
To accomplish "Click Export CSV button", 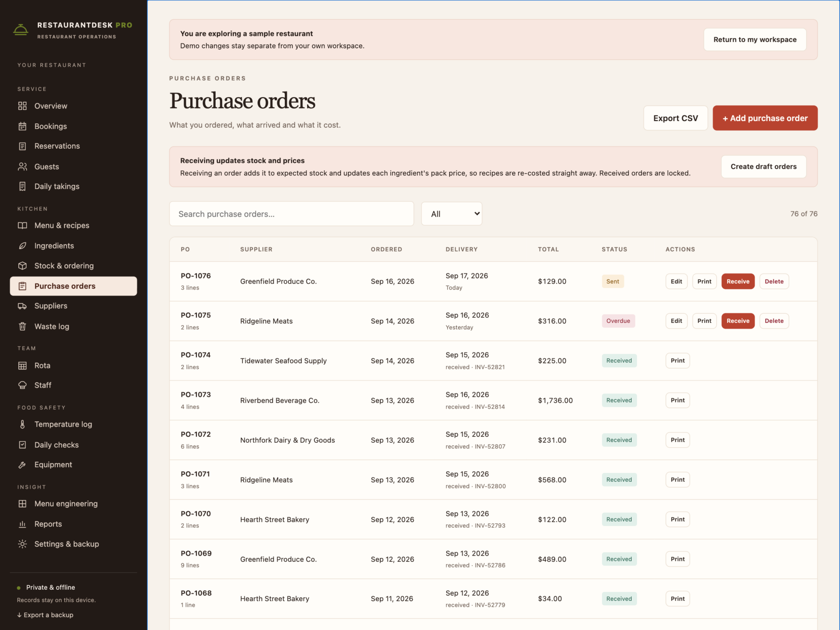I will pos(675,118).
